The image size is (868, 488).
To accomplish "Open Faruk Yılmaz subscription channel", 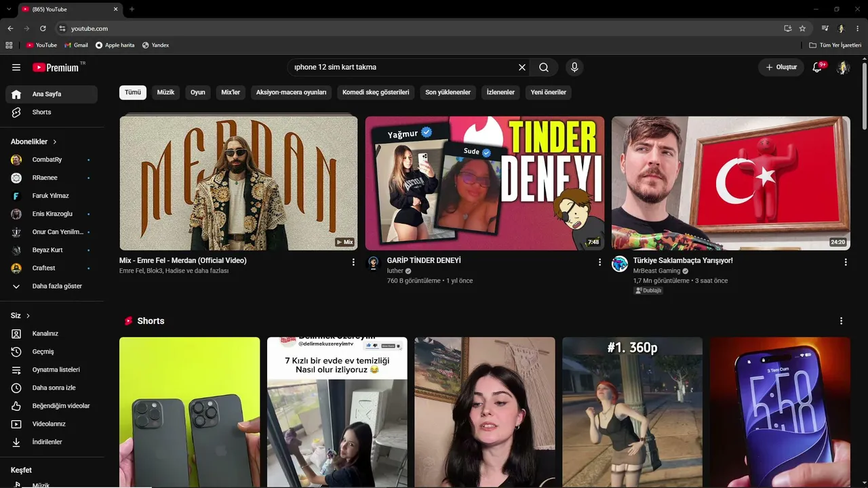I will pos(52,196).
